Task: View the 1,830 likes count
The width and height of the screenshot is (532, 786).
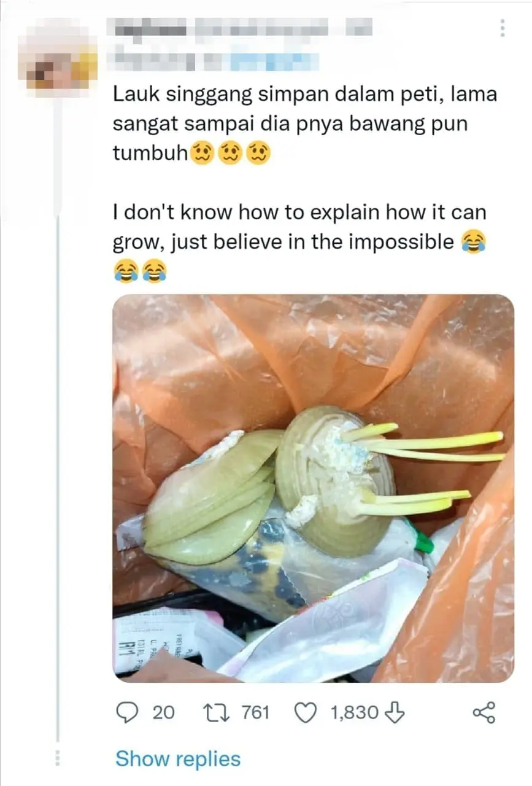Action: 354,712
